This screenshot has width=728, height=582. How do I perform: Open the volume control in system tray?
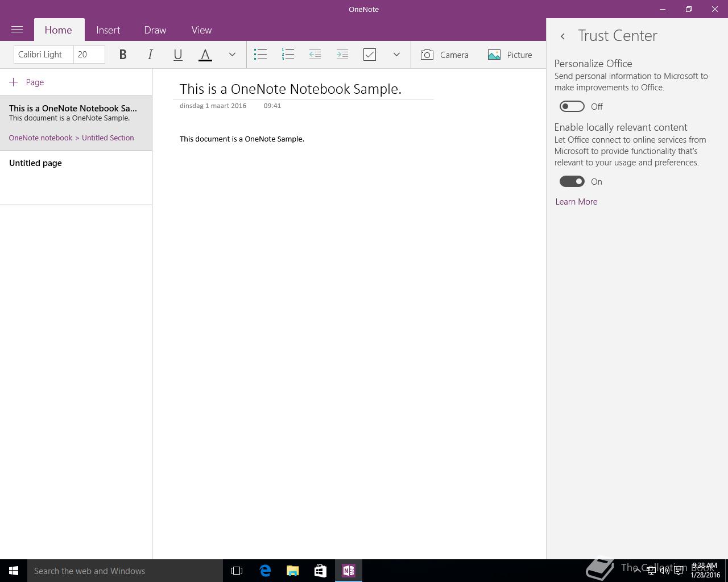click(x=664, y=571)
